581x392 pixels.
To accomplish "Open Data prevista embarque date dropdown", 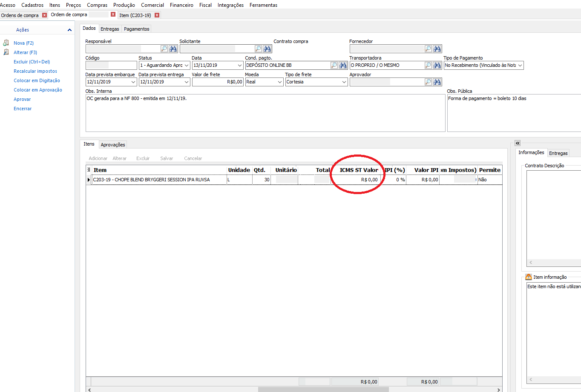I will (x=133, y=82).
